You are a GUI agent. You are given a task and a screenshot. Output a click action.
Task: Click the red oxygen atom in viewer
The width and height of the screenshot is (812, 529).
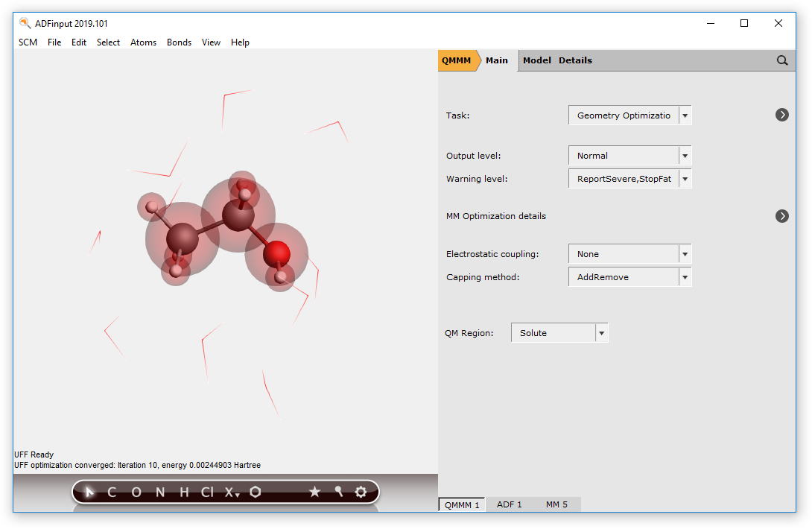[x=277, y=253]
